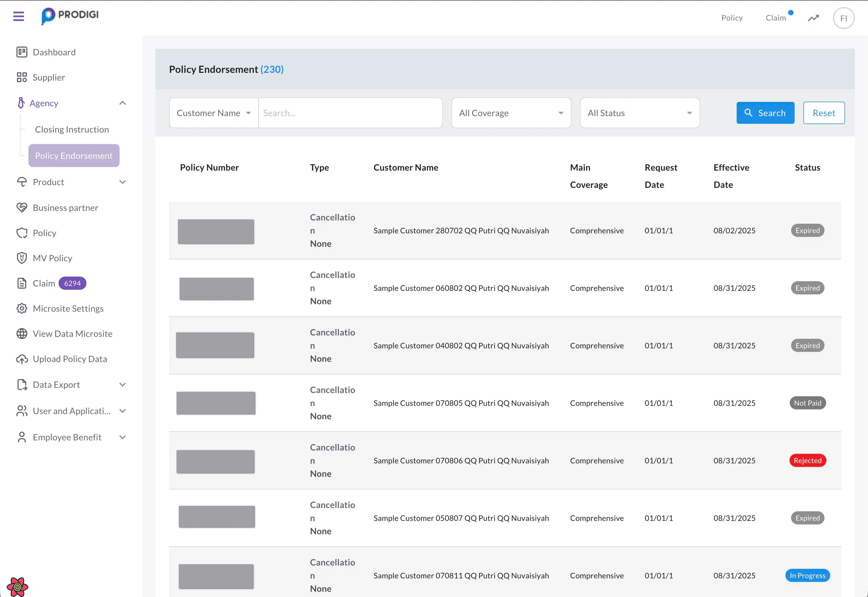Click the hamburger menu icon
This screenshot has height=597, width=868.
(18, 16)
